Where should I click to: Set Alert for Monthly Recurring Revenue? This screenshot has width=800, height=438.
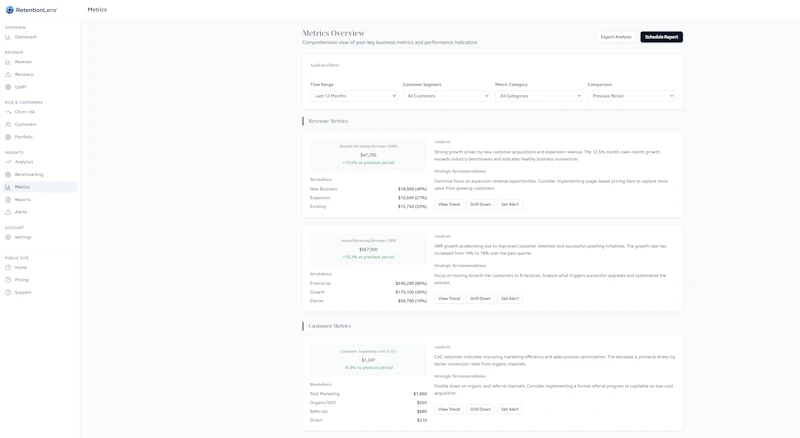pos(510,204)
